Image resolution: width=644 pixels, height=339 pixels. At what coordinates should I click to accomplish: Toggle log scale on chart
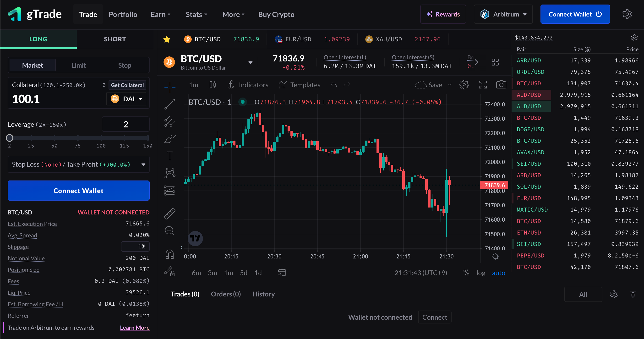tap(480, 273)
